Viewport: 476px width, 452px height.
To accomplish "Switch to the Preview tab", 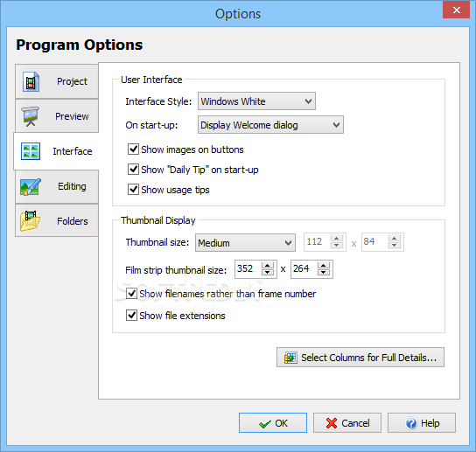I will pyautogui.click(x=57, y=116).
